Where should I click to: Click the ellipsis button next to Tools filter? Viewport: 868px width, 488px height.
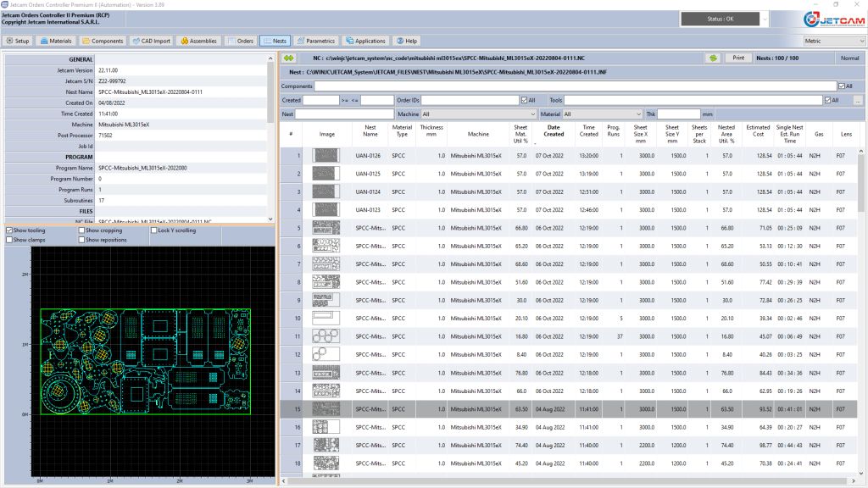pos(858,100)
